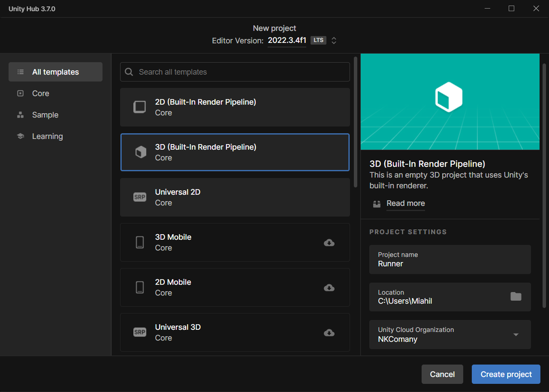
Task: Close the Unity Hub window
Action: [536, 9]
